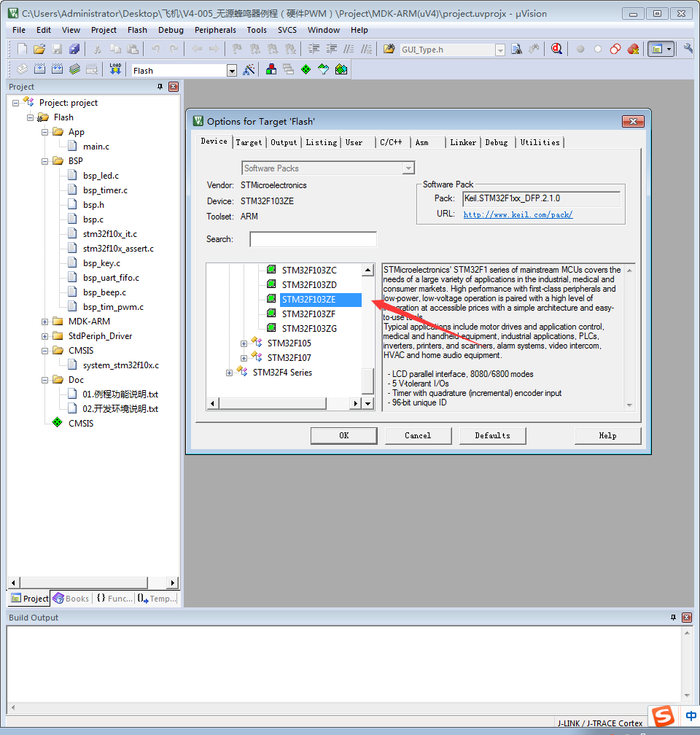
Task: Open Manage Project Items (colored blocks icon)
Action: click(x=271, y=70)
